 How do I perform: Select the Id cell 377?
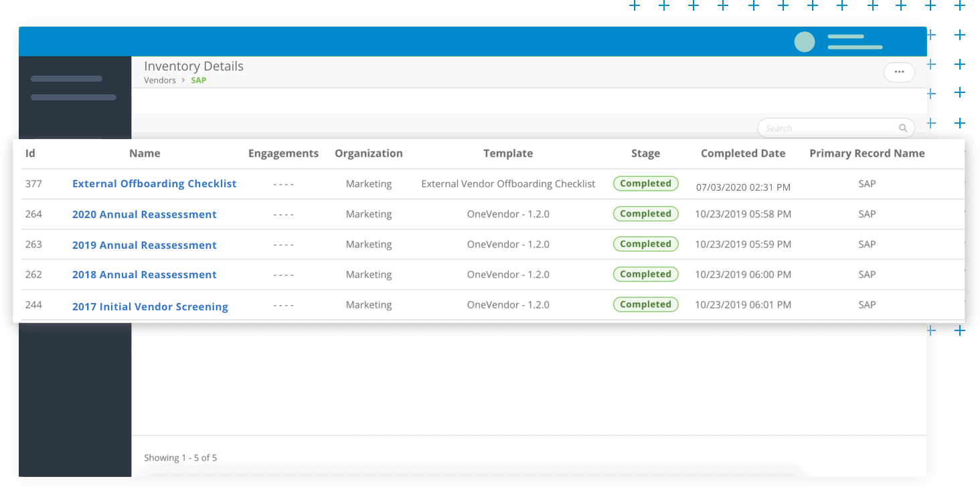33,183
